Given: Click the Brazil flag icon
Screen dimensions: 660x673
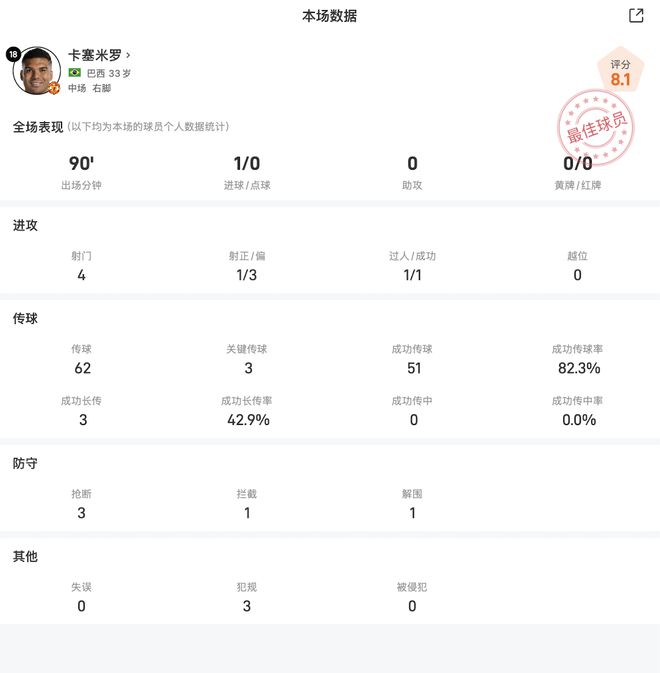Looking at the screenshot, I should (75, 73).
